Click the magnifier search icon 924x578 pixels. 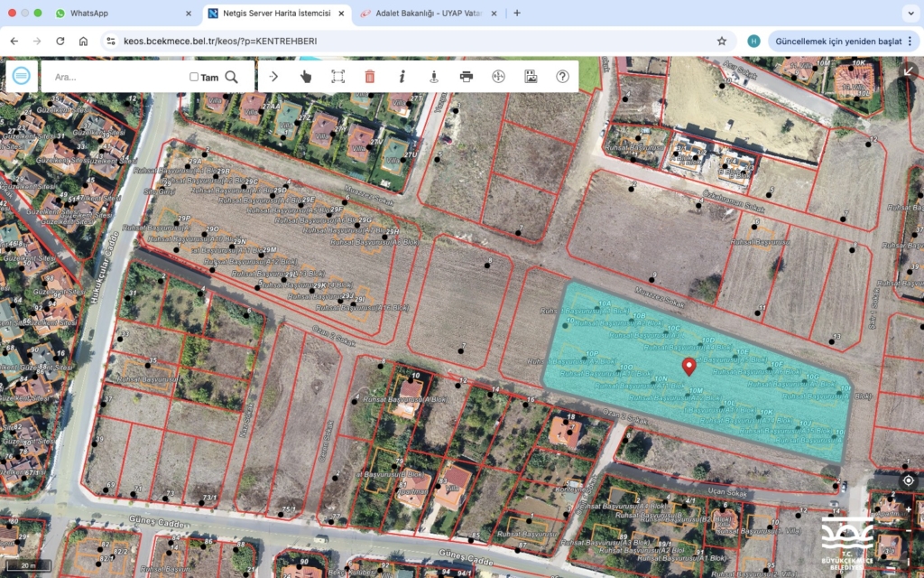[232, 77]
